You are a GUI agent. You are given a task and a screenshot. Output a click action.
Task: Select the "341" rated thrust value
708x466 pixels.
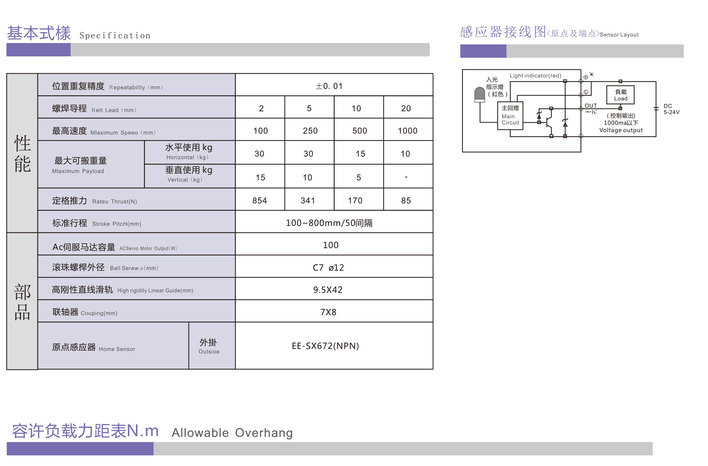point(308,200)
